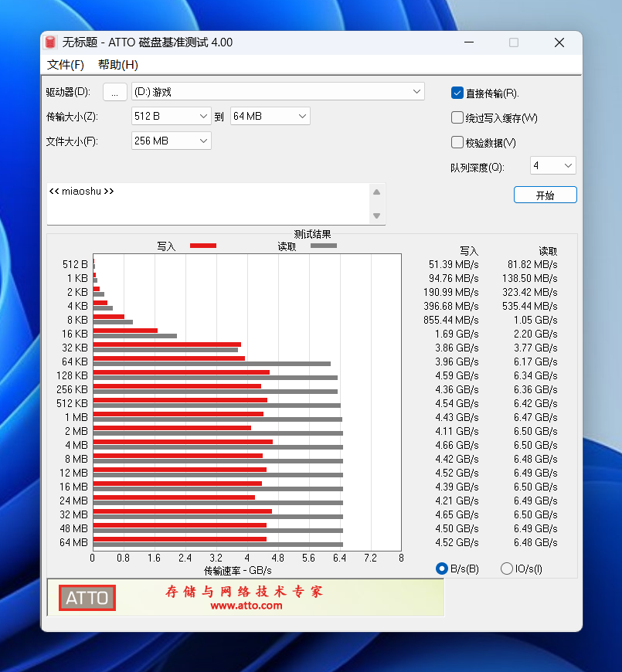Open the 文件(F) menu
Screen dimensions: 622x672
point(65,65)
